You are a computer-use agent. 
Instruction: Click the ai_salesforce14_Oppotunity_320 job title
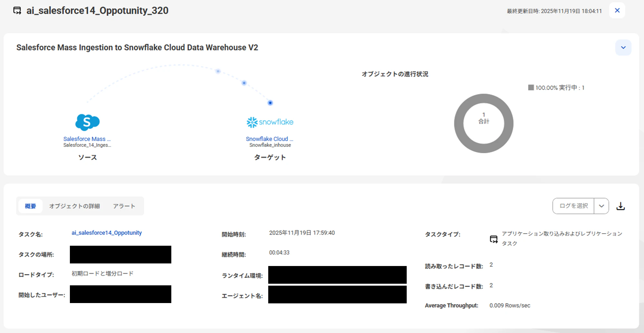[97, 11]
